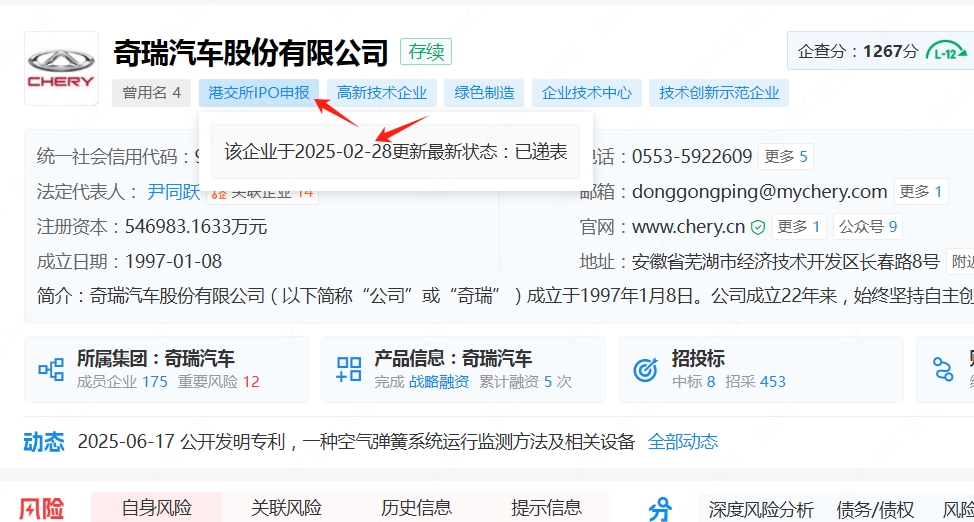
Task: Click the Chery company logo
Action: coord(61,68)
